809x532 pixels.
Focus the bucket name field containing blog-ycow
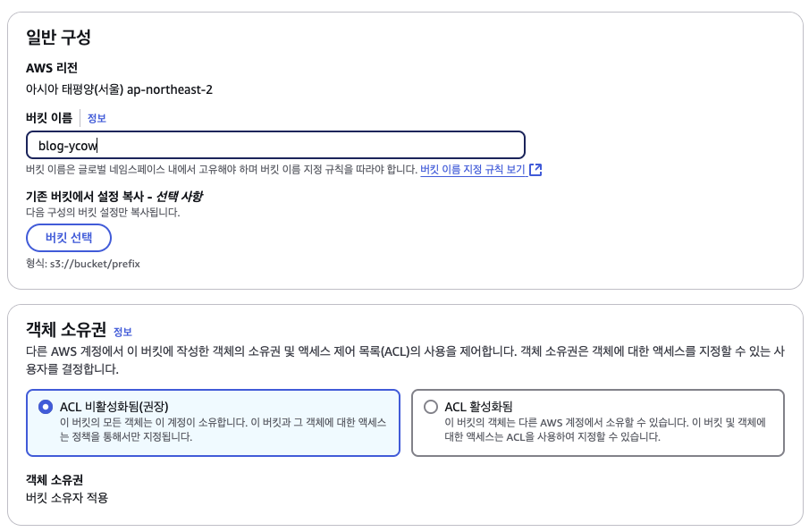[x=275, y=145]
